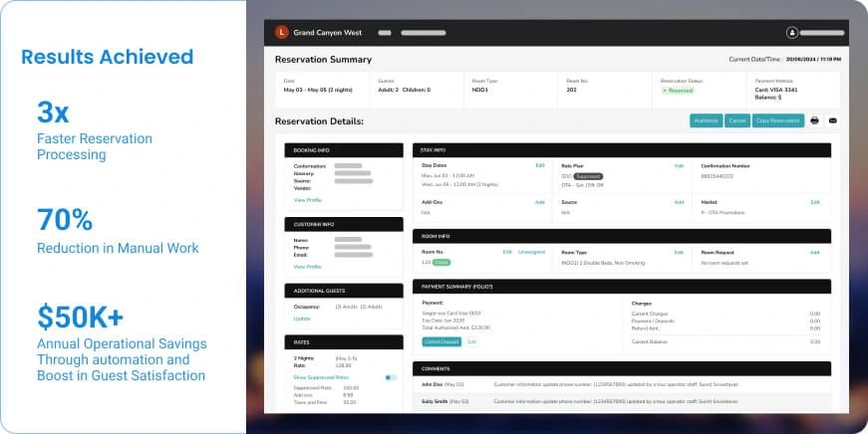Click the Customer Info section header

tap(344, 224)
